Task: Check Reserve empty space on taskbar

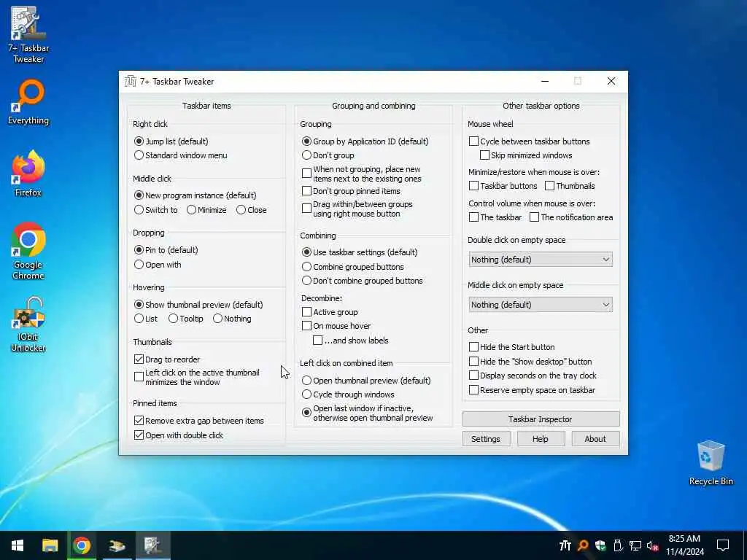Action: point(473,390)
